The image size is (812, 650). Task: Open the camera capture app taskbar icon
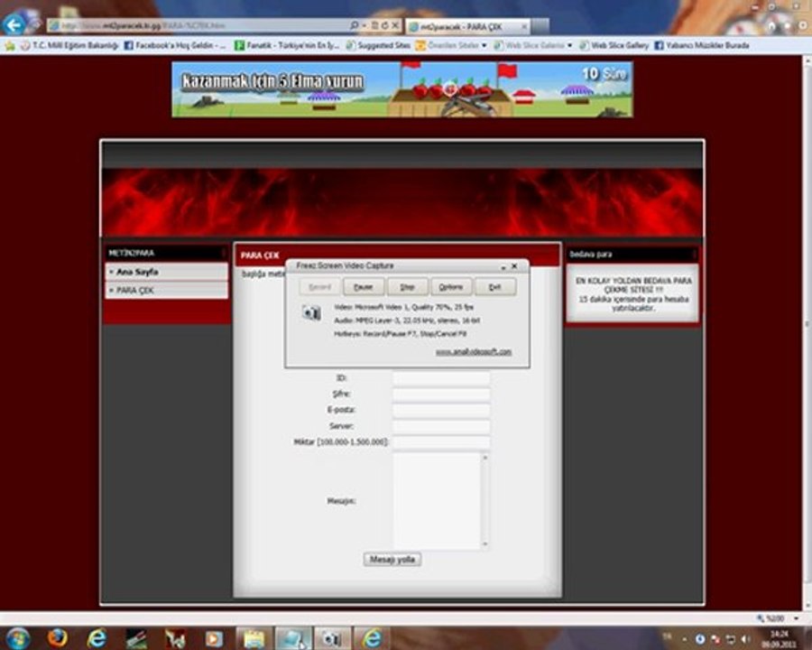tap(332, 638)
